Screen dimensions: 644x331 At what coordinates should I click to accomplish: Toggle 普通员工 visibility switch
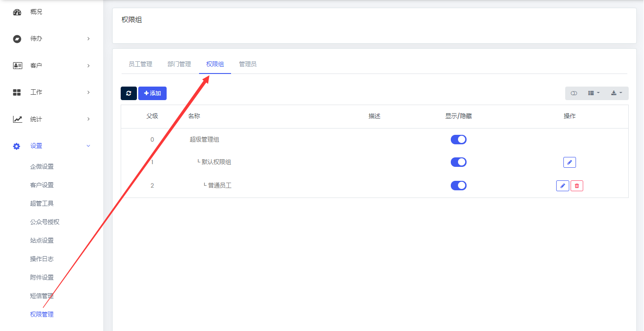458,185
